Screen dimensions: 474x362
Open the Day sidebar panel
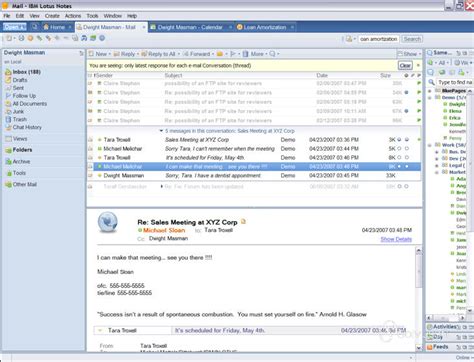tap(438, 337)
